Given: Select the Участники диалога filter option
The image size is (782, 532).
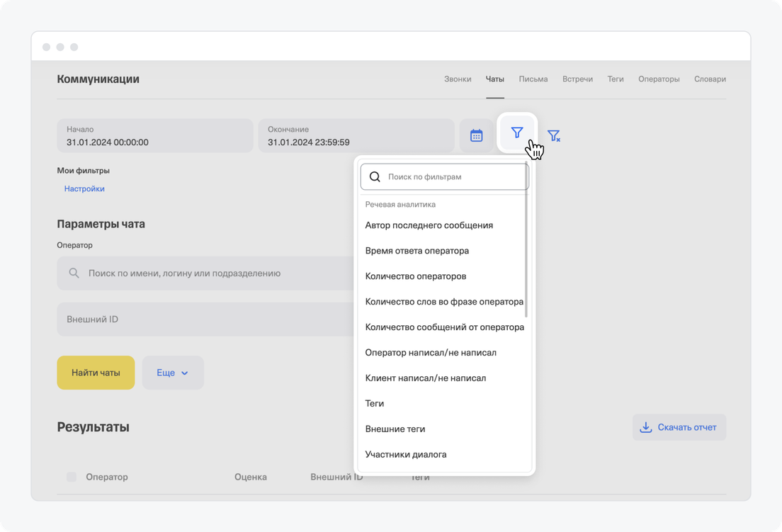Looking at the screenshot, I should pos(406,454).
